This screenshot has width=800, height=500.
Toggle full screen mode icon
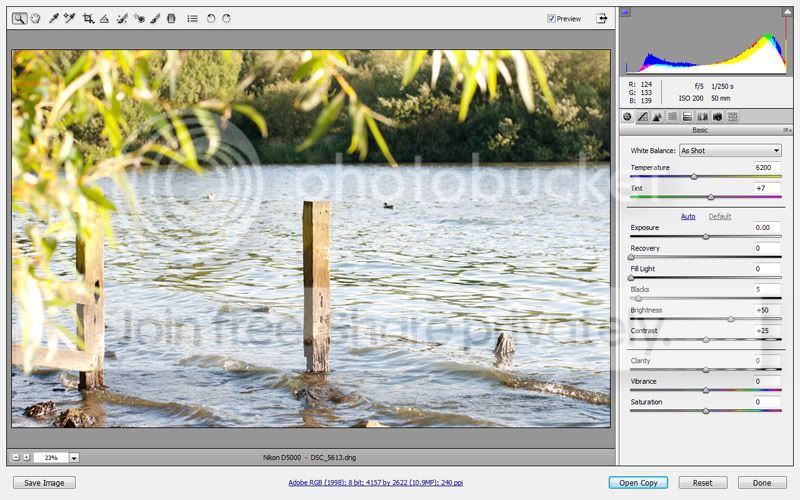pyautogui.click(x=602, y=18)
